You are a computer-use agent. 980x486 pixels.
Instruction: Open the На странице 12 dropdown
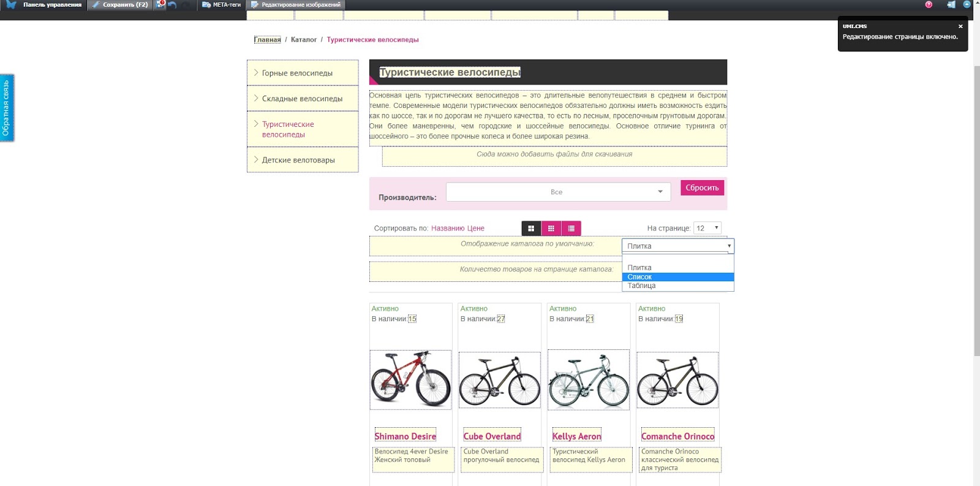[x=707, y=228]
